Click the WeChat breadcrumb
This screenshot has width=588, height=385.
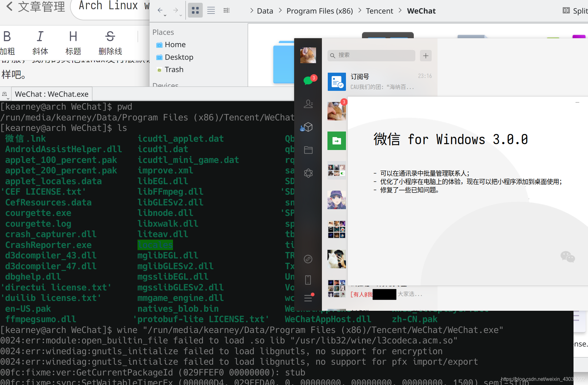pyautogui.click(x=421, y=11)
